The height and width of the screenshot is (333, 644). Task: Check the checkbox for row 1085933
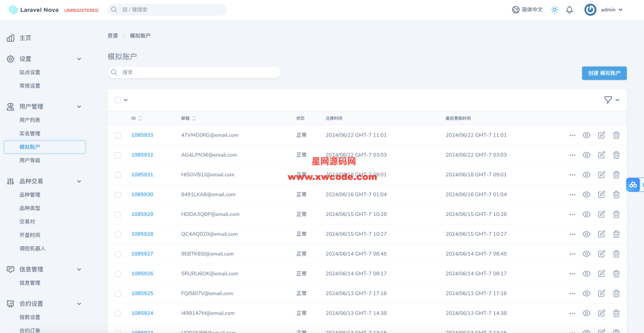[118, 135]
